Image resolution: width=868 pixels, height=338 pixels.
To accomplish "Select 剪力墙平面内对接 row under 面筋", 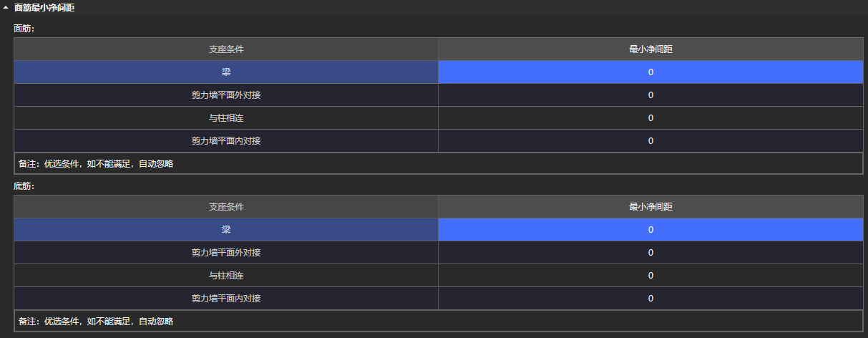I will click(x=226, y=141).
